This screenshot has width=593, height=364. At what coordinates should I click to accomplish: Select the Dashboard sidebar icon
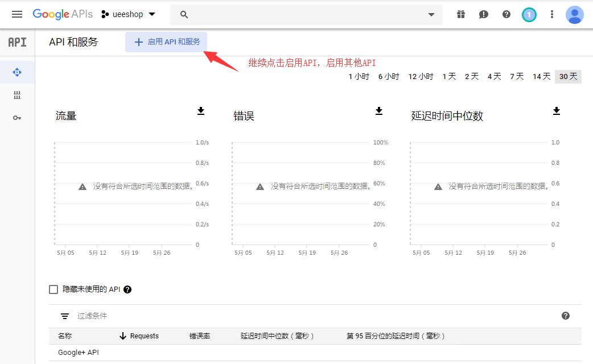coord(17,72)
